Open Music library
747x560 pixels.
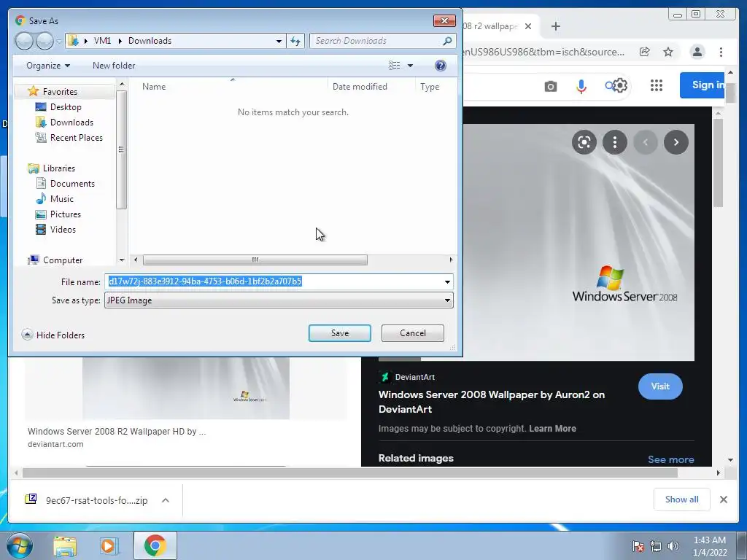[x=61, y=199]
